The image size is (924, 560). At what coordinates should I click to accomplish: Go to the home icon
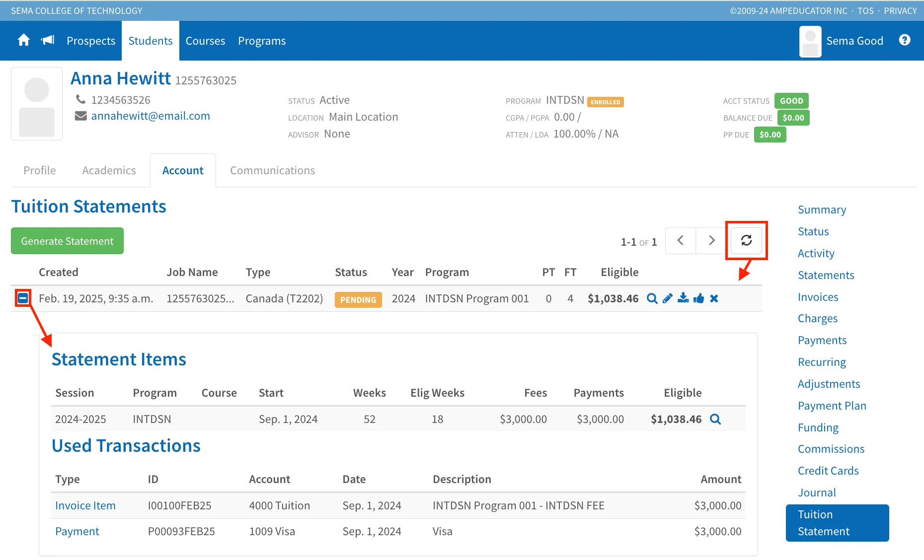pyautogui.click(x=23, y=40)
